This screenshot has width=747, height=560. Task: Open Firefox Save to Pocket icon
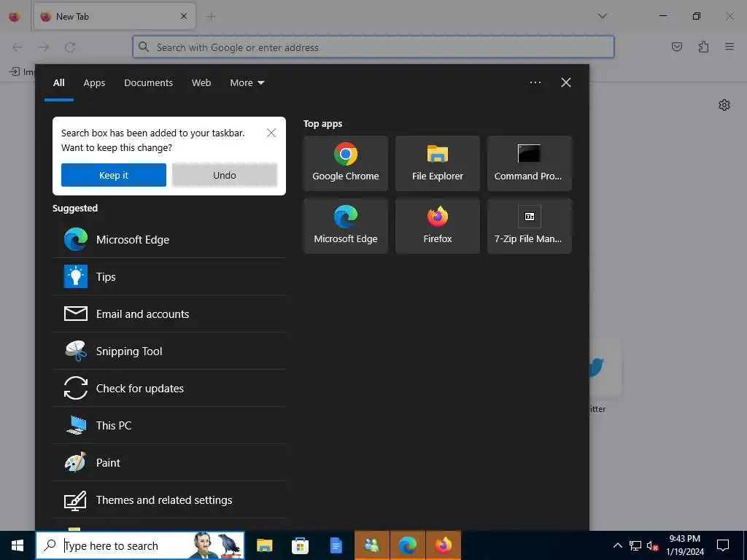(x=677, y=47)
